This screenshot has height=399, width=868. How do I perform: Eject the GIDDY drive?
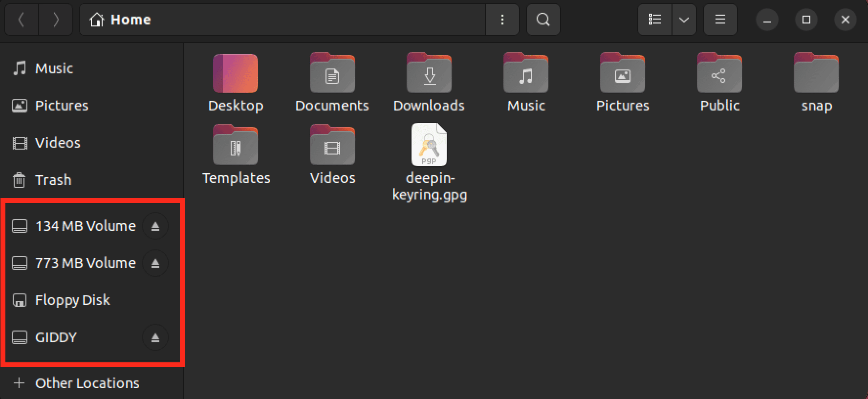(155, 337)
